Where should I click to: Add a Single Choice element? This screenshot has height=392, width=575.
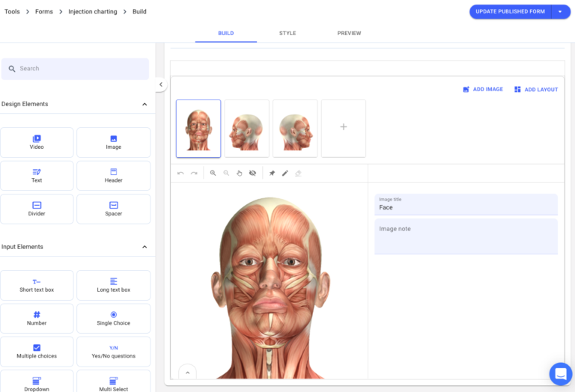coord(114,319)
